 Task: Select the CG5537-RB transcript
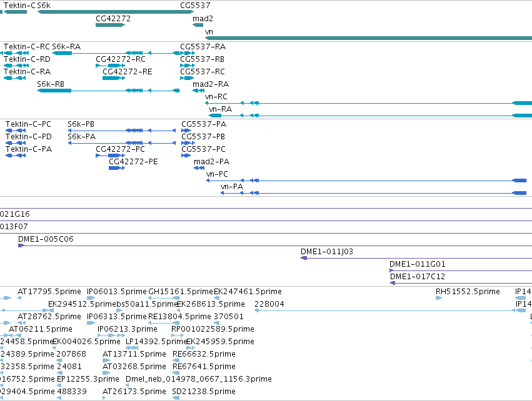(188, 66)
